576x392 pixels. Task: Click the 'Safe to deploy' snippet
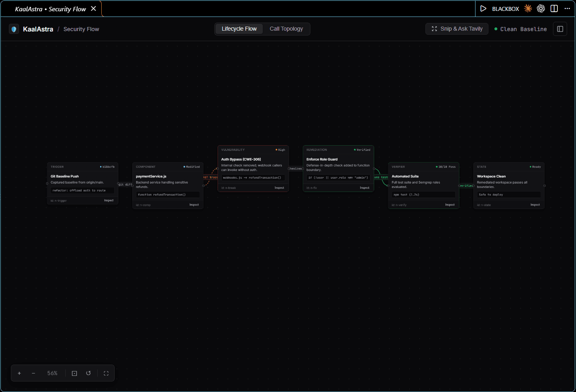509,195
